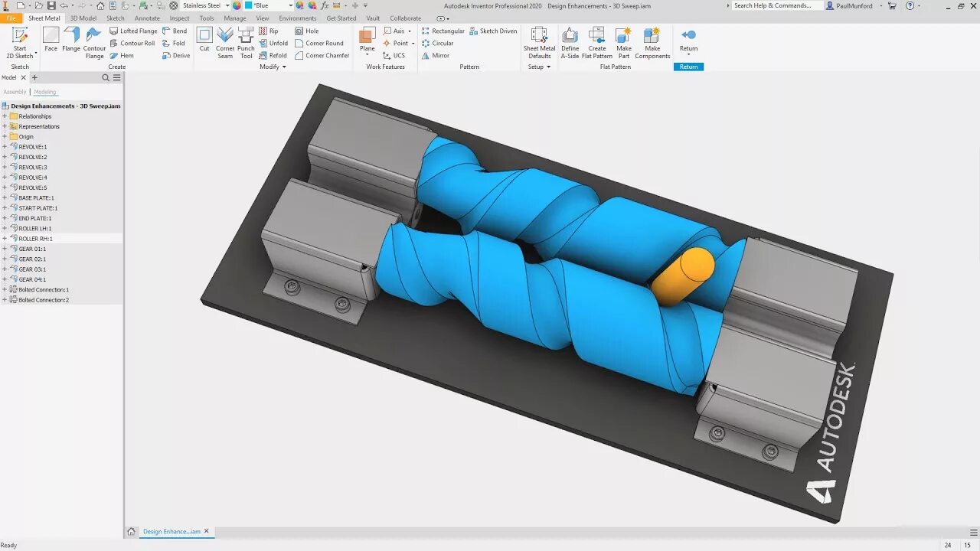
Task: Click Make Components
Action: click(x=652, y=43)
